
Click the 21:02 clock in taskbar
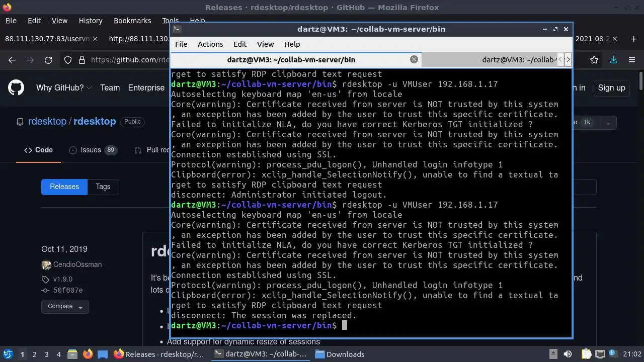pos(632,354)
